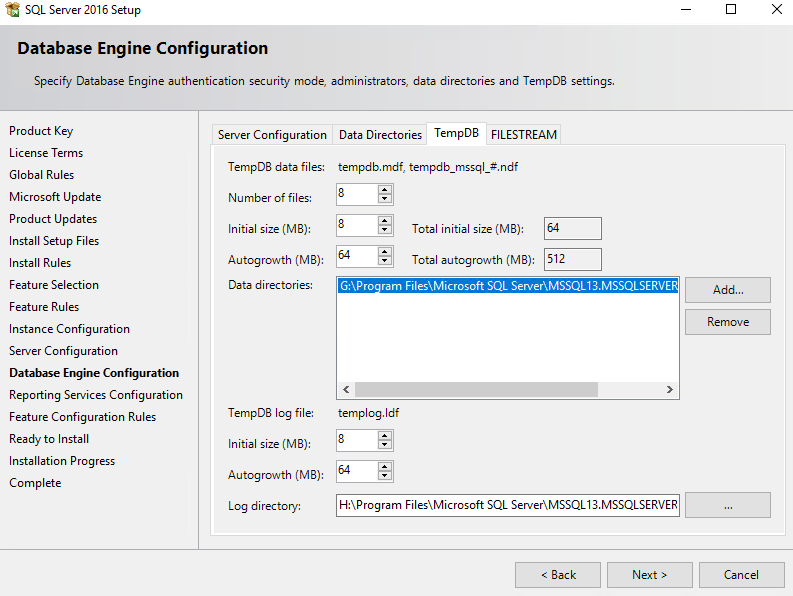This screenshot has width=793, height=596.
Task: Remove the selected data directory
Action: pyautogui.click(x=728, y=322)
